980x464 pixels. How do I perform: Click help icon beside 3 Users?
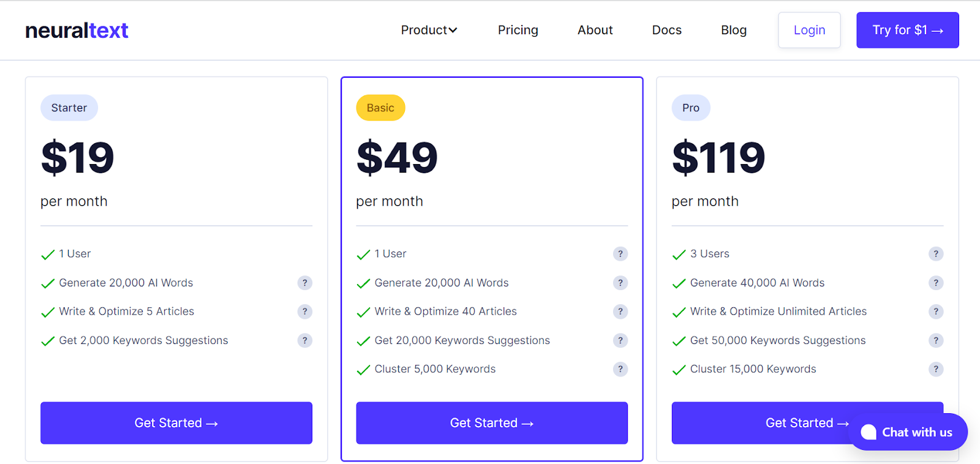(x=935, y=254)
